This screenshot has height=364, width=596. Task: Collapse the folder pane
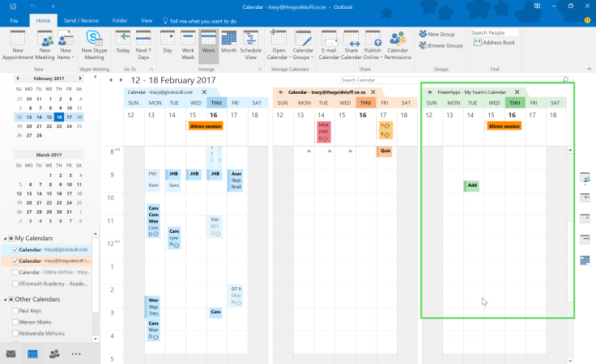[95, 77]
